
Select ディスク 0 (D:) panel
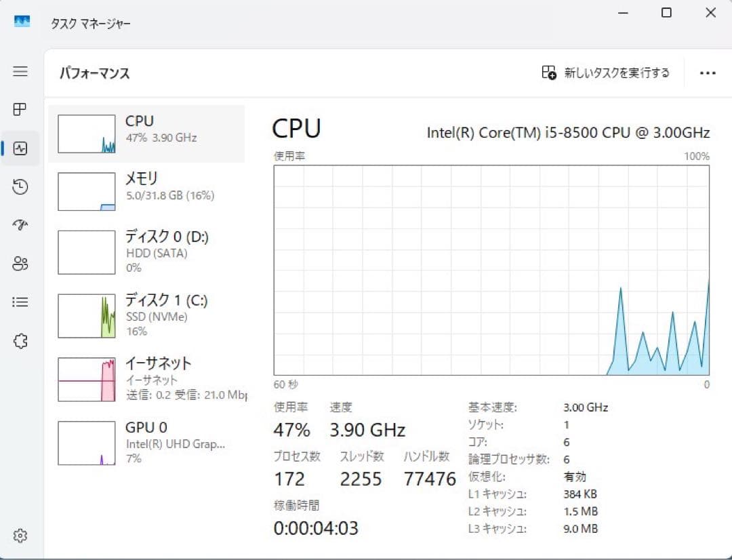click(147, 252)
